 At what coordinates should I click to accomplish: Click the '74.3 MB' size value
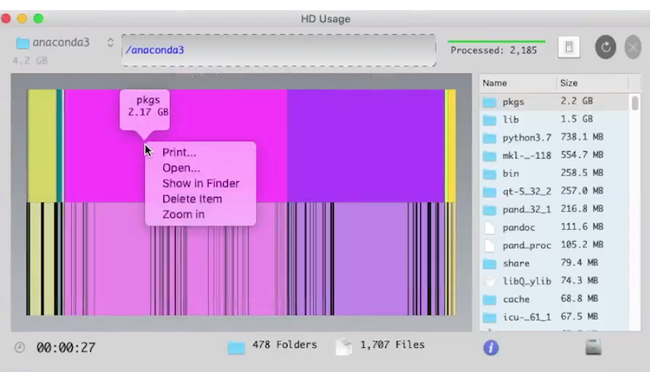tap(580, 280)
